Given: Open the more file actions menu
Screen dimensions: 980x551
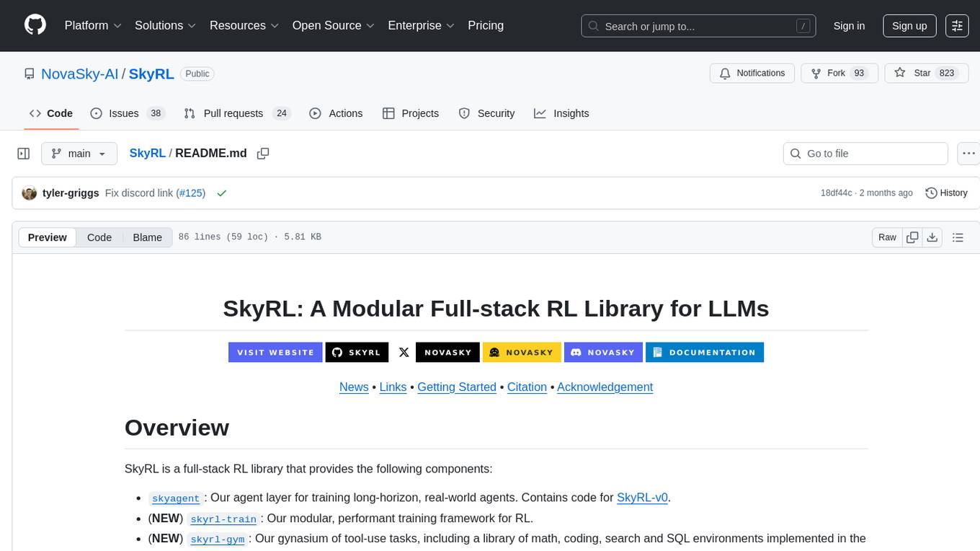Looking at the screenshot, I should 968,154.
